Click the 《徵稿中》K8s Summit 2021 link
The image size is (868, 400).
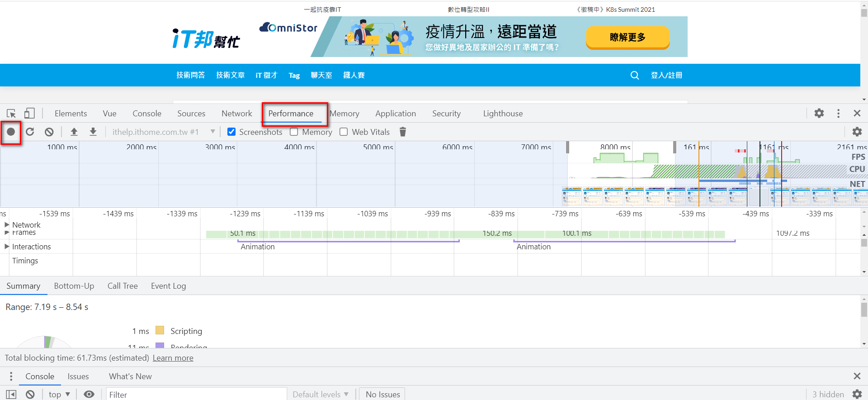[616, 10]
